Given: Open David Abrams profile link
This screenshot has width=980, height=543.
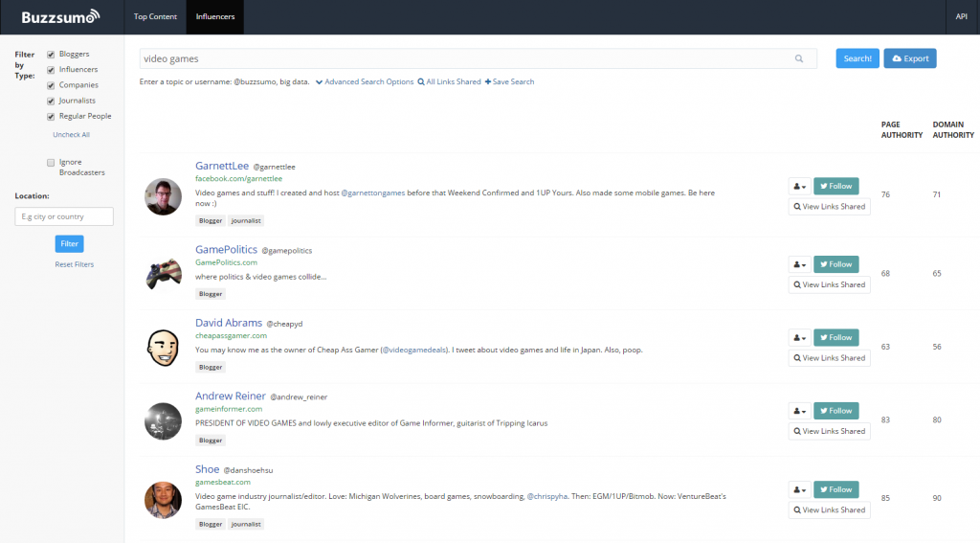Looking at the screenshot, I should point(229,323).
